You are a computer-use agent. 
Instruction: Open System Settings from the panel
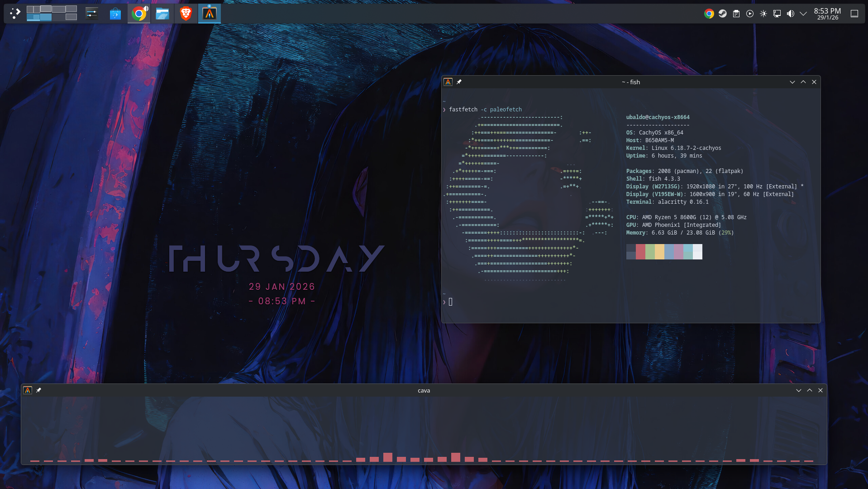(92, 14)
